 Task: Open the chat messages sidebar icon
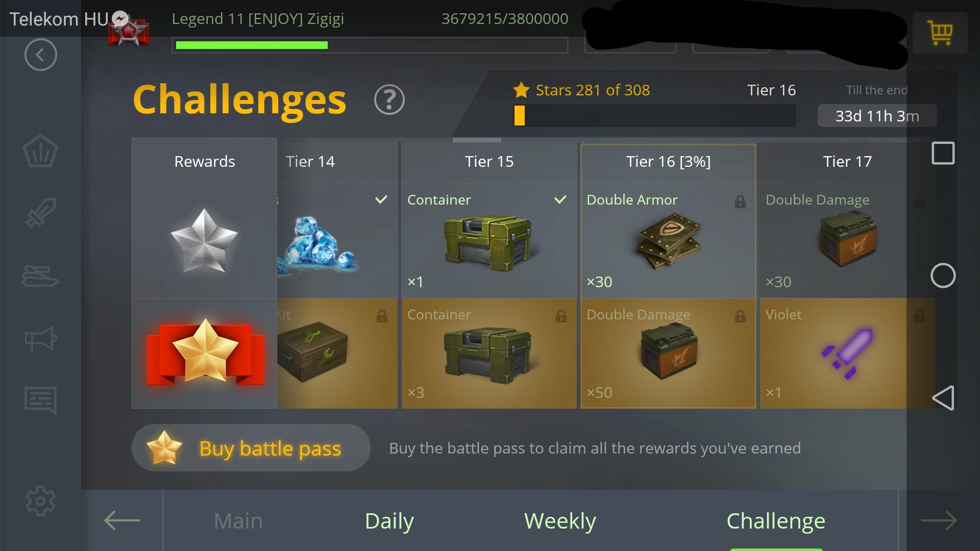point(40,400)
